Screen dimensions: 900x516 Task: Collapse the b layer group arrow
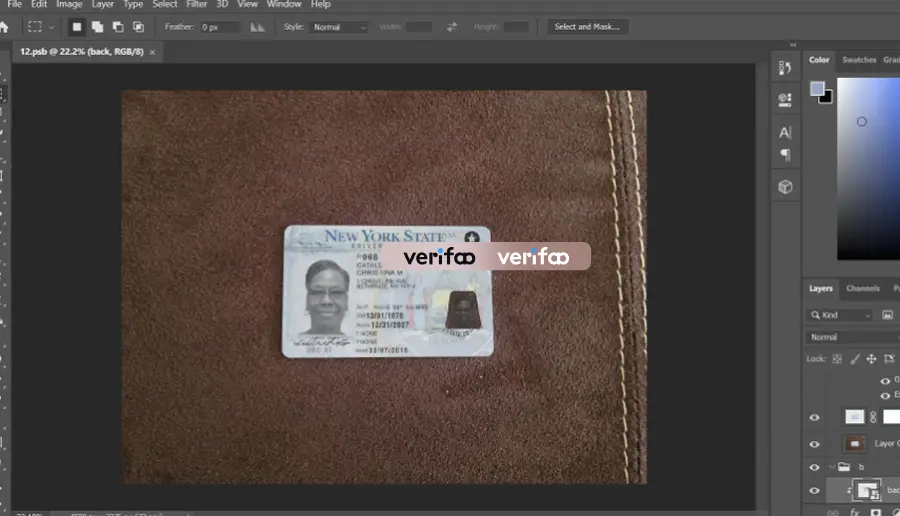[832, 467]
